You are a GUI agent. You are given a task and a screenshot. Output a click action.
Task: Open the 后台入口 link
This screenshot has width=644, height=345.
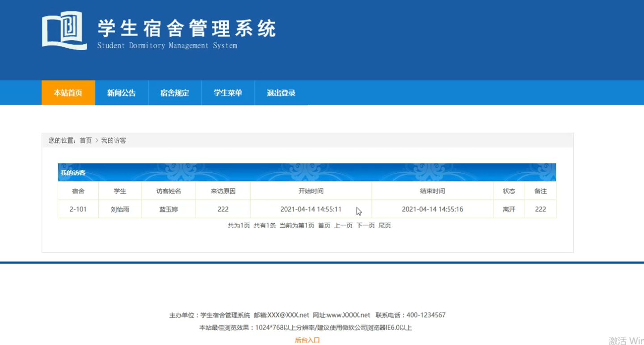(307, 340)
